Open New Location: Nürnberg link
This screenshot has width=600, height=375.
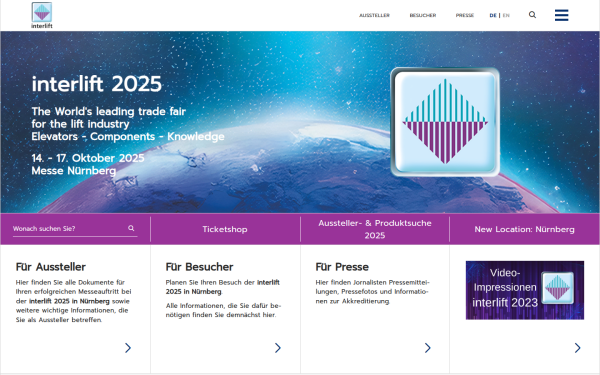[524, 229]
